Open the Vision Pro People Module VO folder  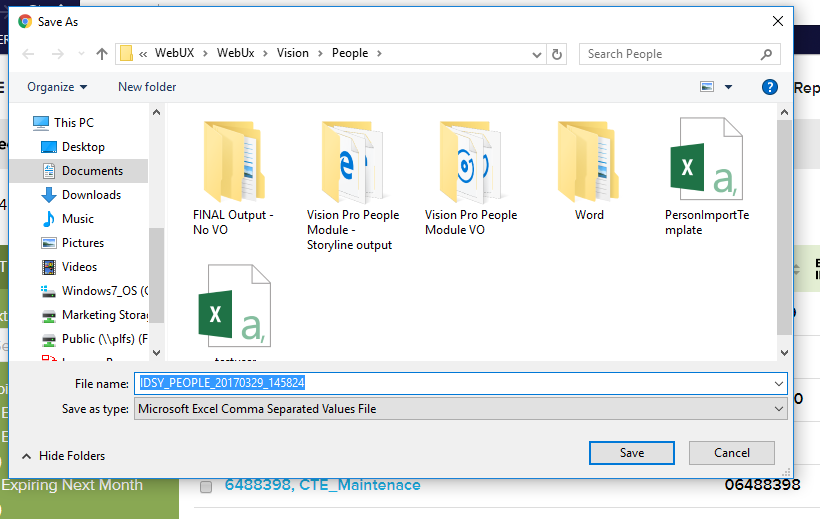[470, 160]
